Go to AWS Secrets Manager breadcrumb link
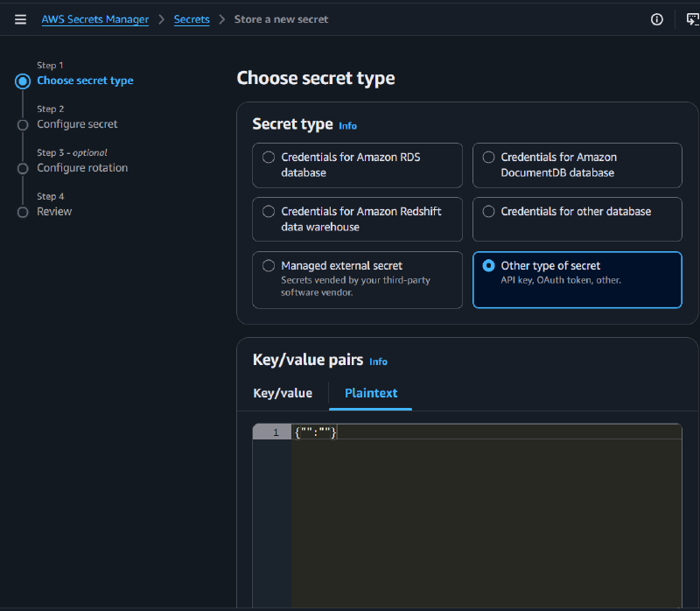The height and width of the screenshot is (611, 700). point(95,19)
